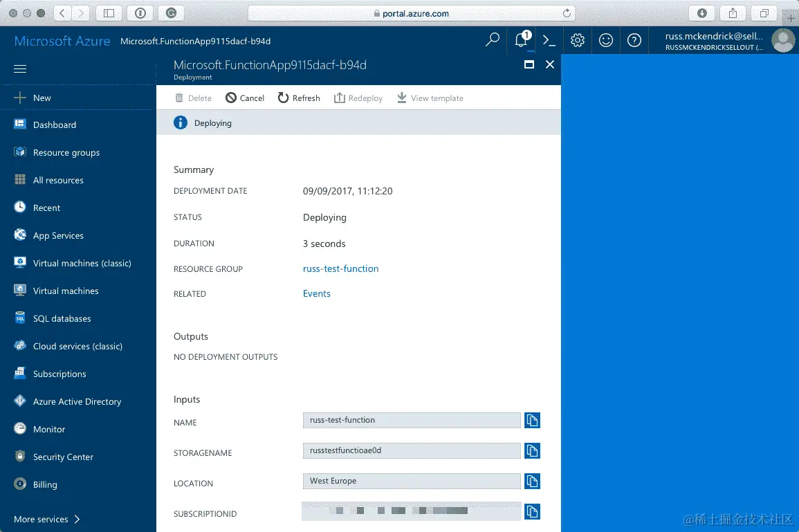Click the Billing icon in the sidebar
799x532 pixels.
[20, 484]
